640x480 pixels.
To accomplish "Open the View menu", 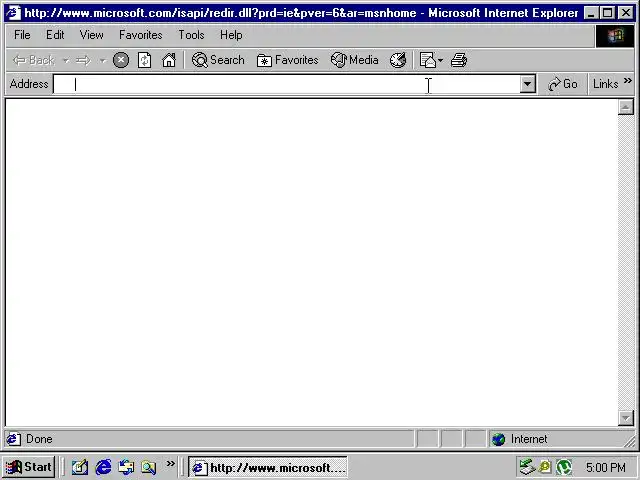I will [x=91, y=35].
